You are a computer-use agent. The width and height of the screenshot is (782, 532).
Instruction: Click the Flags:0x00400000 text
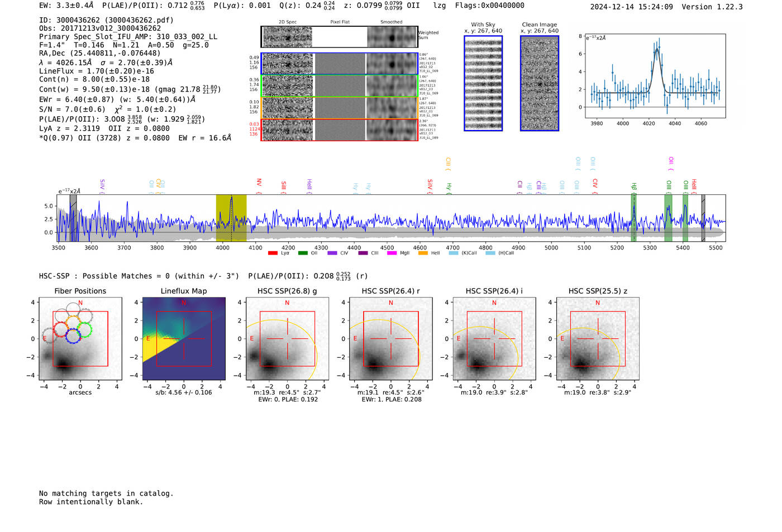pyautogui.click(x=489, y=6)
